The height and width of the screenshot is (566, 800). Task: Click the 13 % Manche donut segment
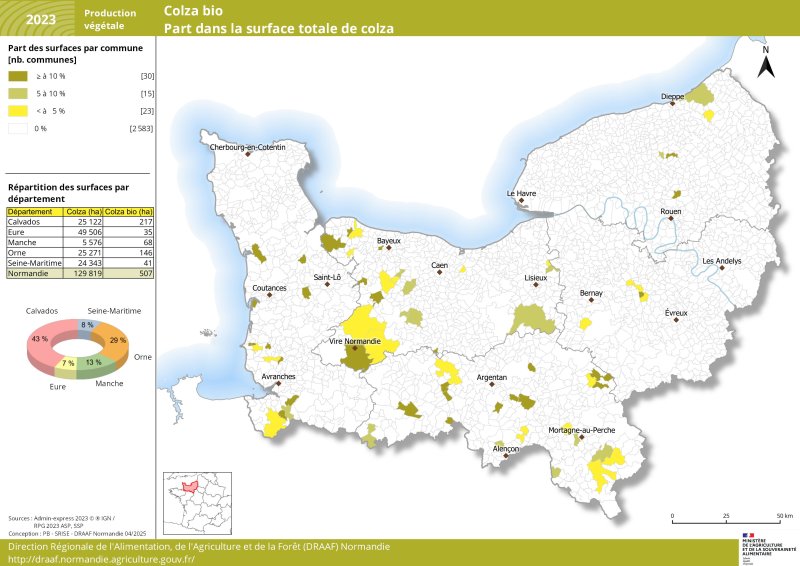tap(93, 363)
